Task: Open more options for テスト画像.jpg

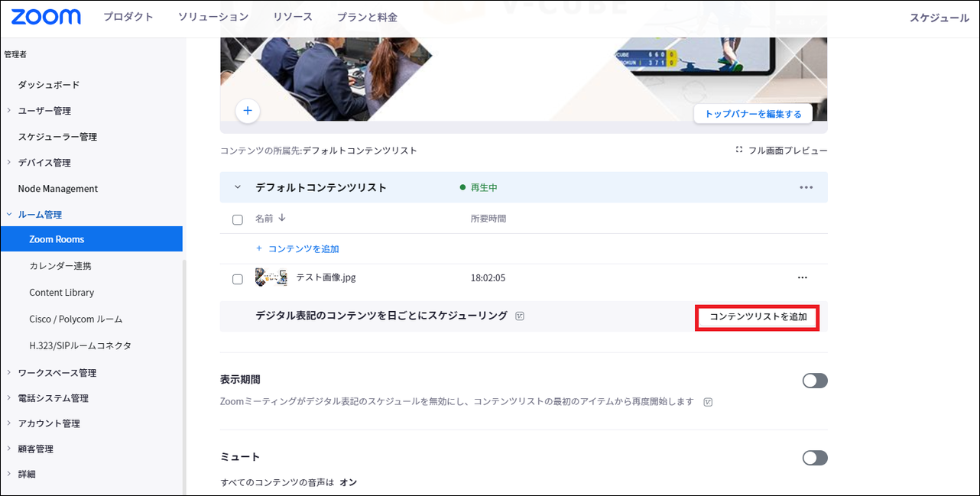Action: coord(802,278)
